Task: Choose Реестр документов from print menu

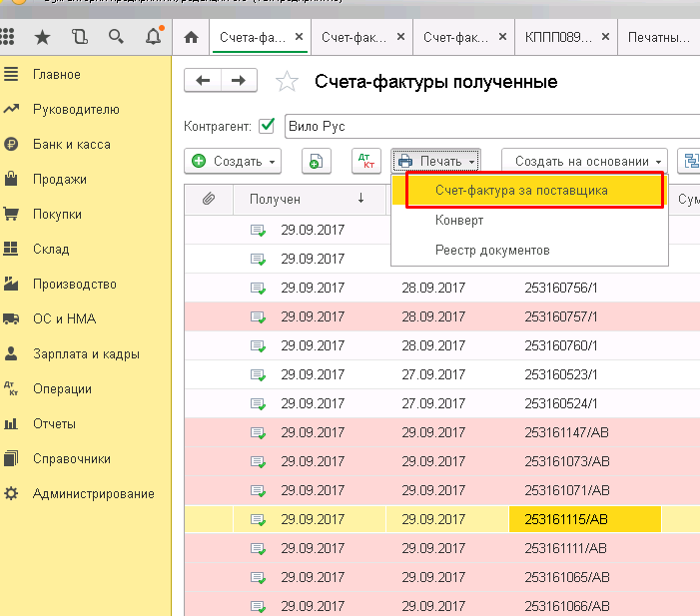Action: 492,250
